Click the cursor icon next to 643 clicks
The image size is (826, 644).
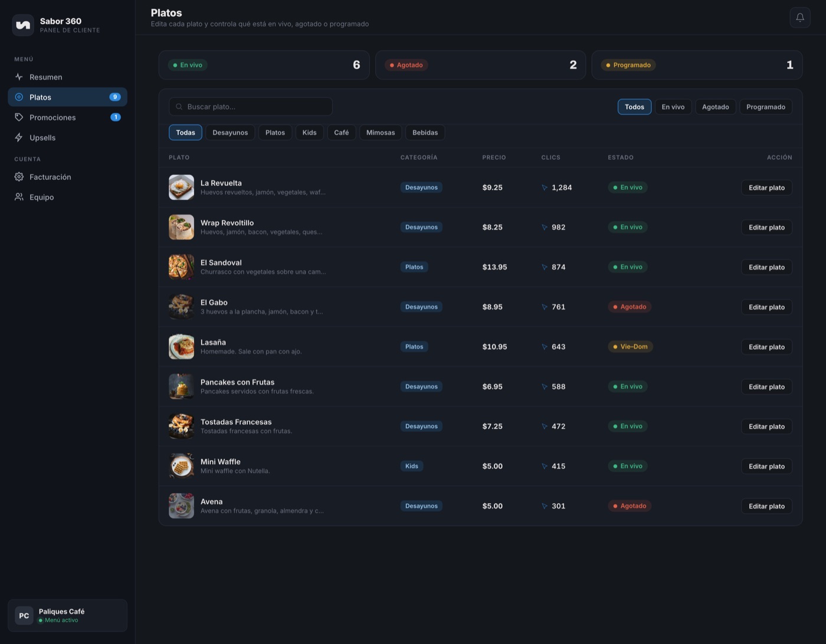[x=545, y=347]
